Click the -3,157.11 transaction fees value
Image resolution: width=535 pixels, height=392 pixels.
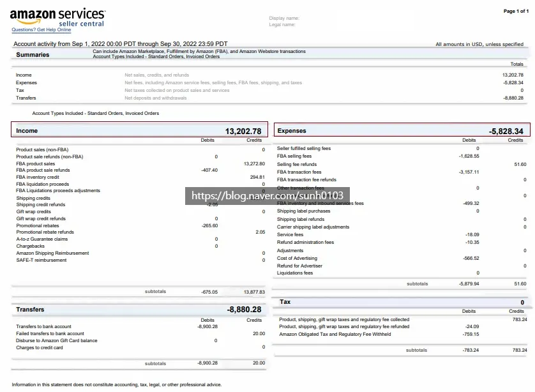point(469,172)
